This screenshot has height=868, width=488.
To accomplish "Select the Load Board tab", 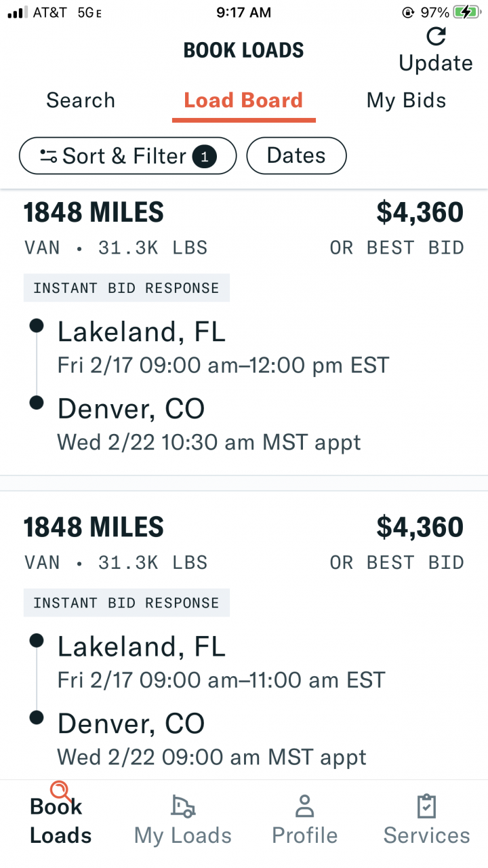I will (243, 100).
